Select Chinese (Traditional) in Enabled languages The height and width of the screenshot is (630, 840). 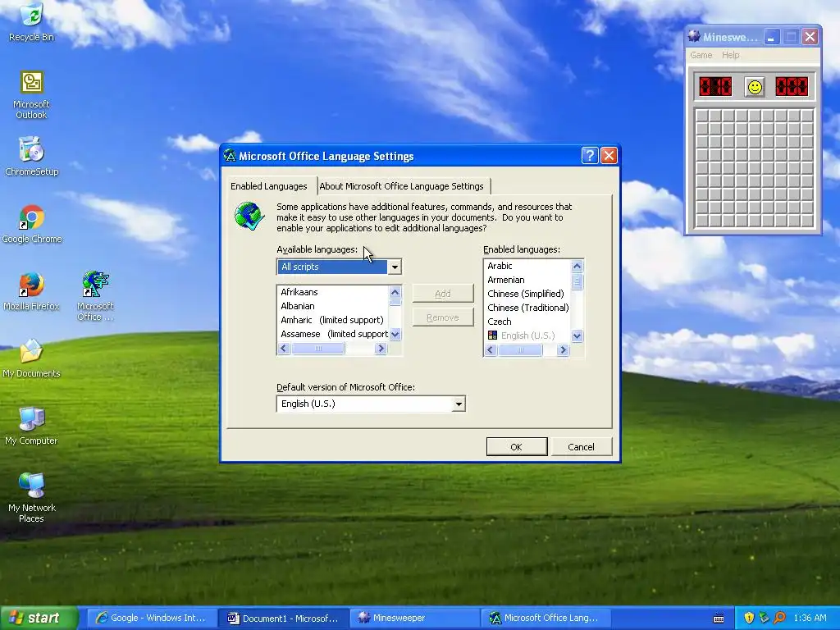tap(527, 308)
